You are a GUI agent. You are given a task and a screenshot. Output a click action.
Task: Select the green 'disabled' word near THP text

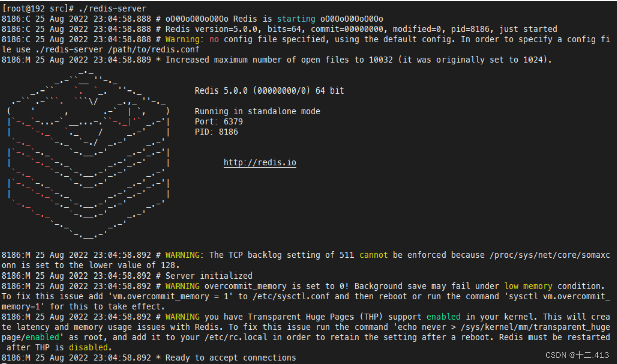point(89,347)
